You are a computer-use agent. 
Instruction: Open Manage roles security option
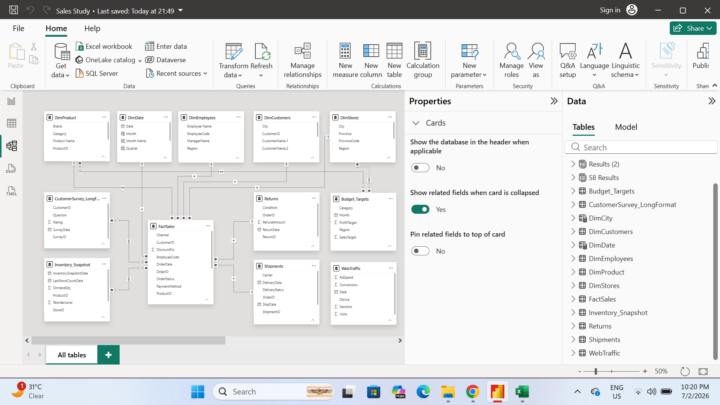(x=511, y=60)
